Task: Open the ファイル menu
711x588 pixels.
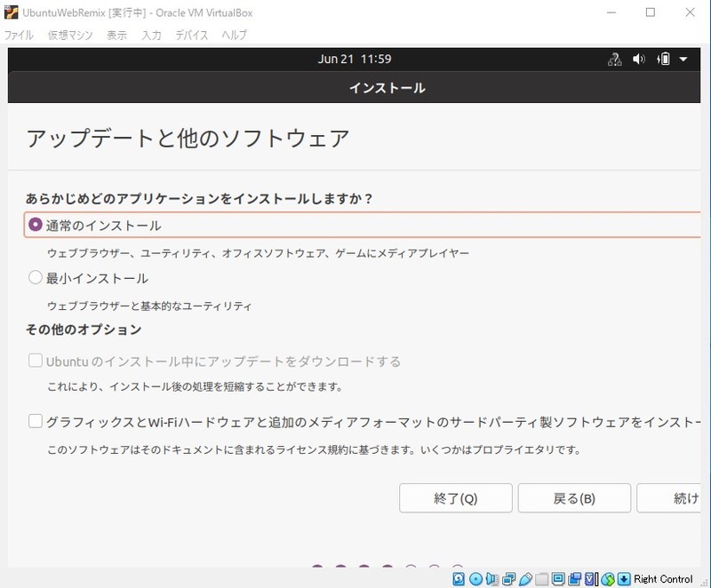Action: [19, 35]
